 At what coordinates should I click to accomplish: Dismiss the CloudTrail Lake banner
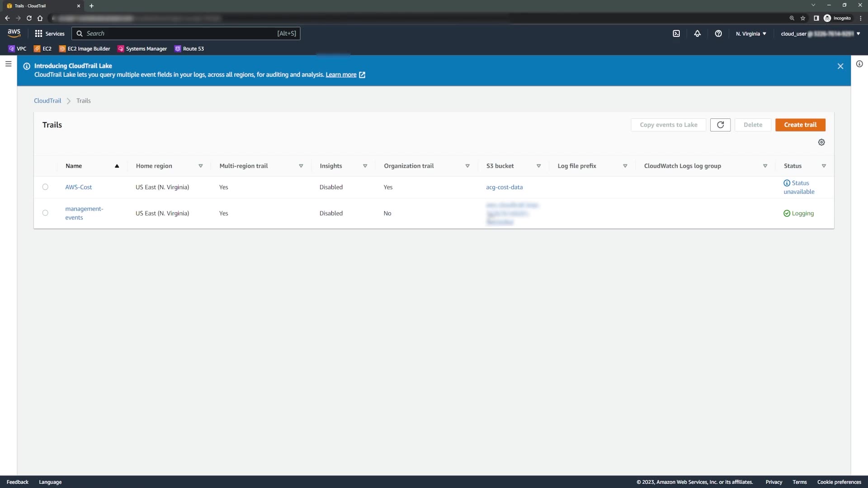840,66
